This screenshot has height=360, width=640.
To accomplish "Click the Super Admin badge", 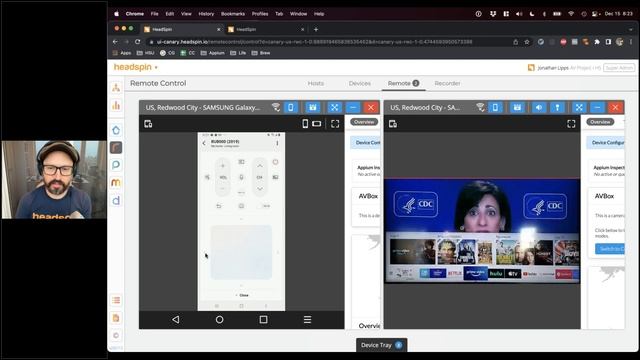I will (x=619, y=68).
